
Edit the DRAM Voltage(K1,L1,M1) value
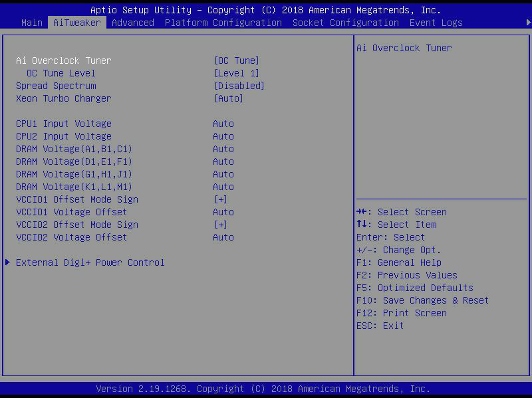click(x=223, y=187)
